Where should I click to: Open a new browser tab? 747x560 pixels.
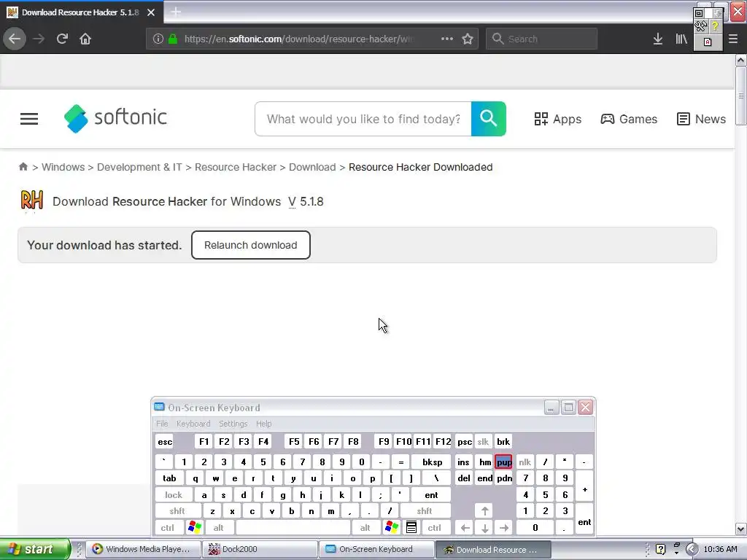tap(176, 12)
